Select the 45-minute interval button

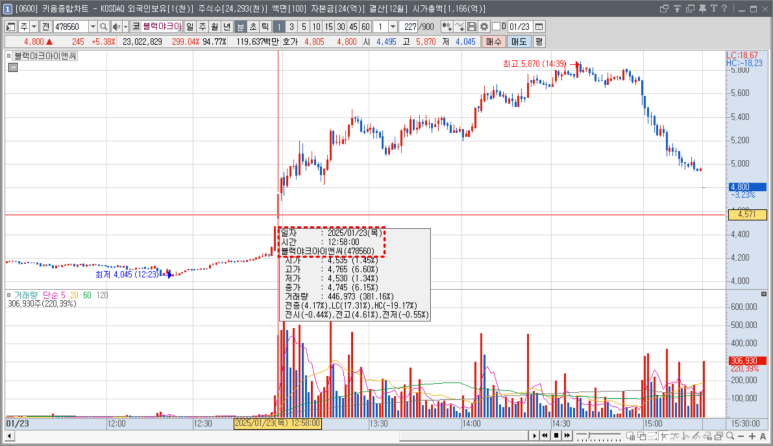point(353,27)
